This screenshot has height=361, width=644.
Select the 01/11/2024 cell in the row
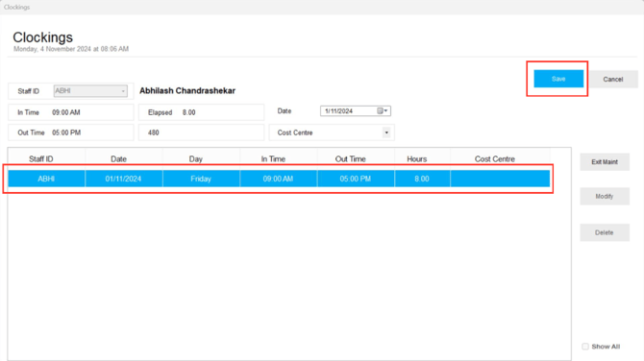pyautogui.click(x=124, y=179)
